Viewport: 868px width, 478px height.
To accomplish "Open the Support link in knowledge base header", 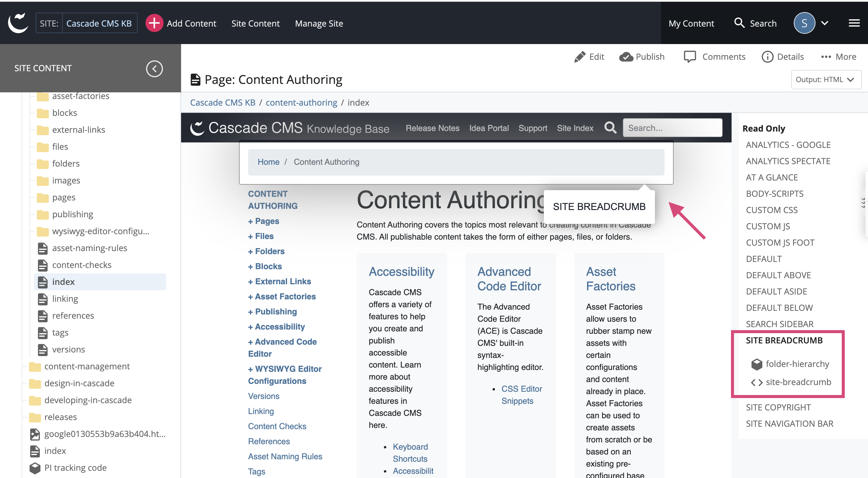I will click(x=533, y=128).
